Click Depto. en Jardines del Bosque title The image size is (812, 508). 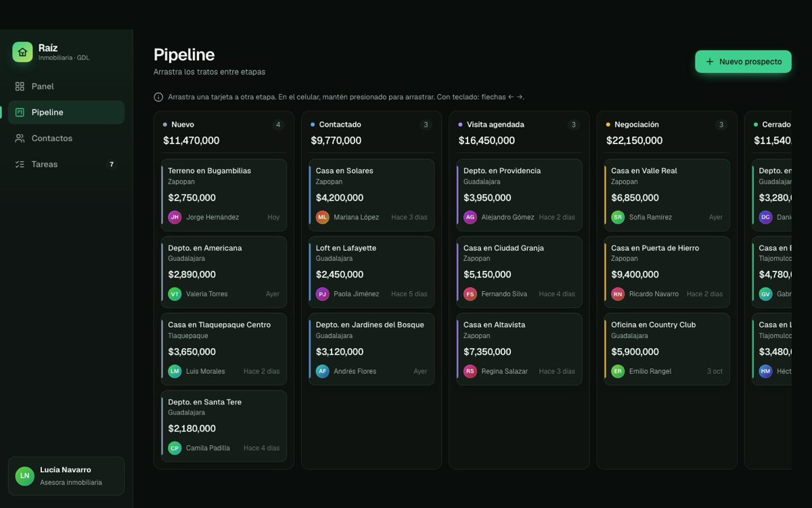(x=370, y=325)
